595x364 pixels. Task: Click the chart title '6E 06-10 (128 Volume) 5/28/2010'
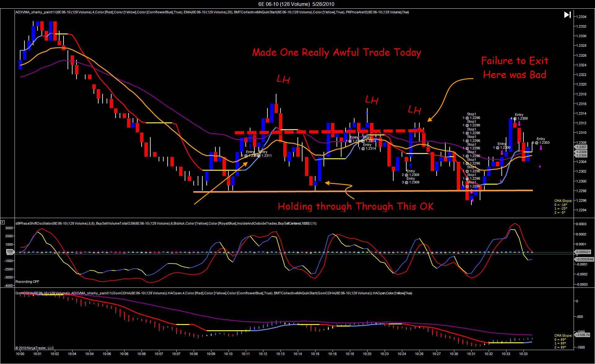(x=296, y=4)
